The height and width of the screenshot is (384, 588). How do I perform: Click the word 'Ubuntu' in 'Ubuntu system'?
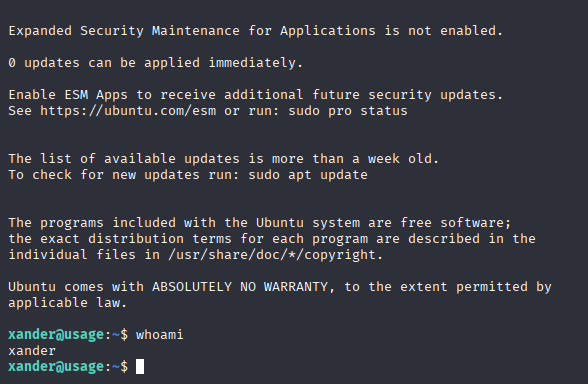click(x=280, y=223)
